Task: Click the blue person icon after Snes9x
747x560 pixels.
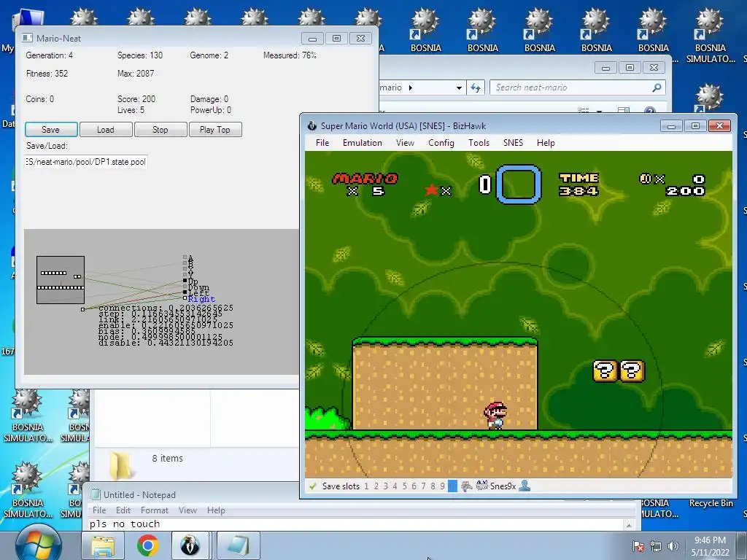Action: point(525,486)
